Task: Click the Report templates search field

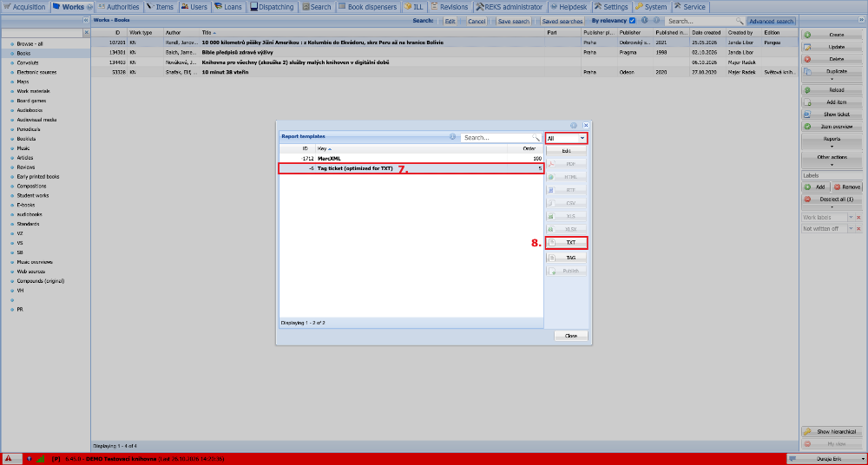Action: (x=497, y=137)
